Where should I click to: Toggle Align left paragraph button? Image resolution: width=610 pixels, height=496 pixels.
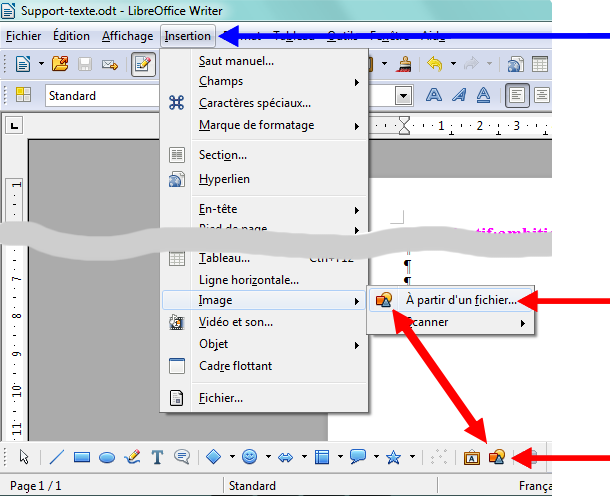(x=517, y=95)
